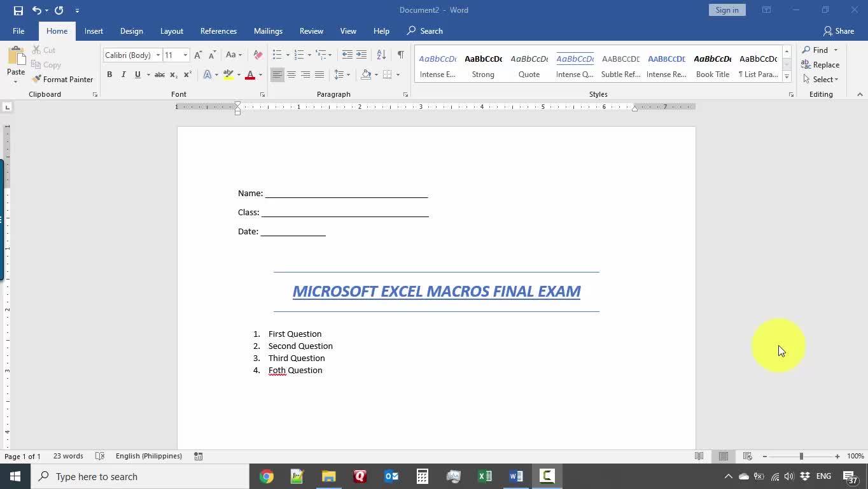The image size is (868, 489).
Task: Click the Strikethrough formatting icon
Action: (160, 75)
